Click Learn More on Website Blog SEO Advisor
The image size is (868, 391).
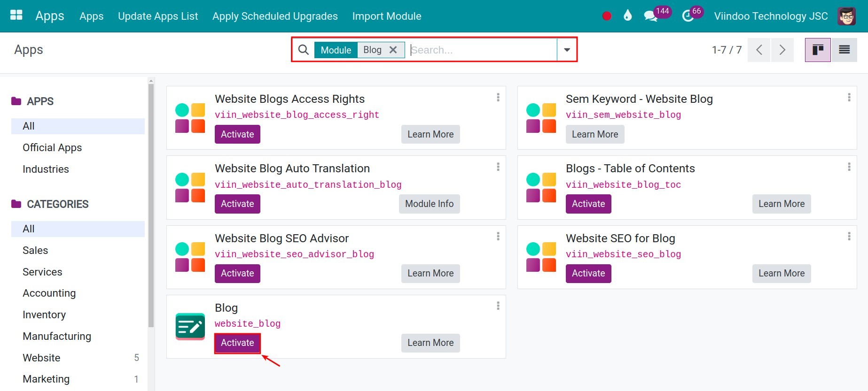430,273
